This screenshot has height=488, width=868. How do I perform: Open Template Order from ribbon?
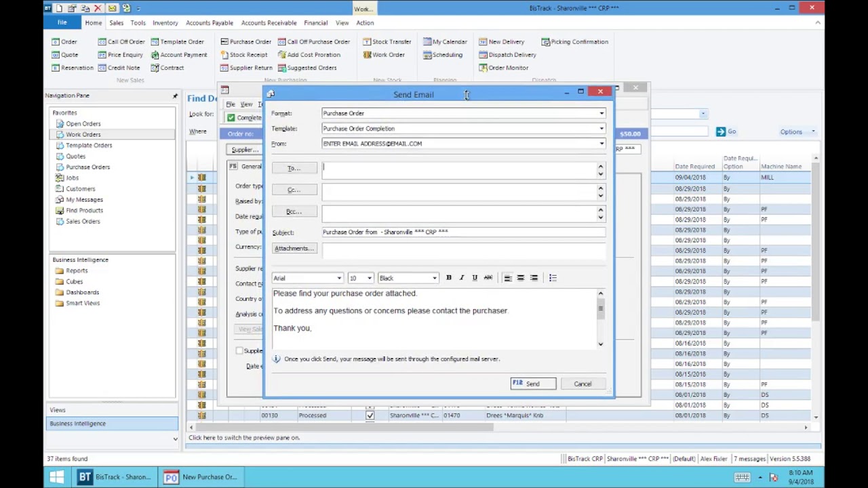pyautogui.click(x=177, y=42)
